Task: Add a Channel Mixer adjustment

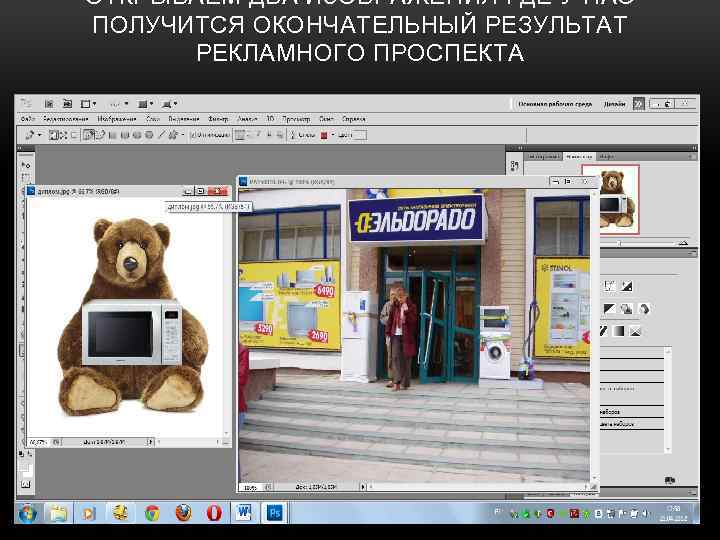Action: (x=644, y=309)
